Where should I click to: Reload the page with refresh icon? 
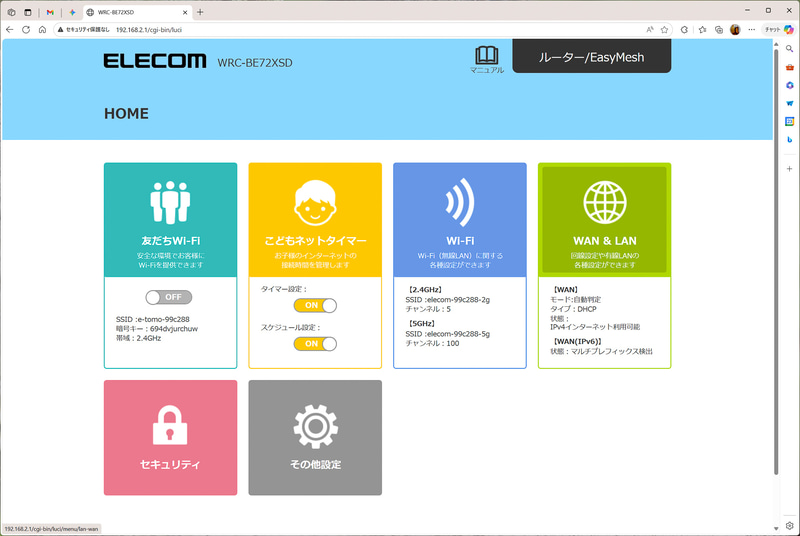coord(26,30)
